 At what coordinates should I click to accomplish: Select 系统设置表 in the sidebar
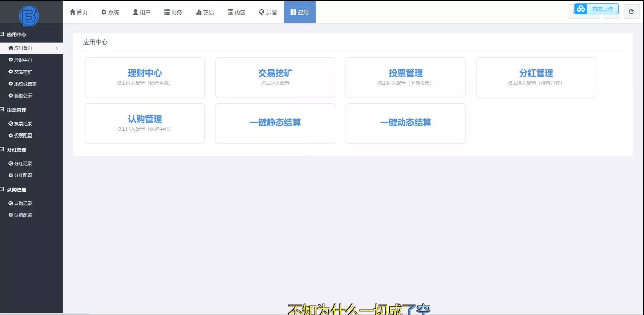pos(25,84)
